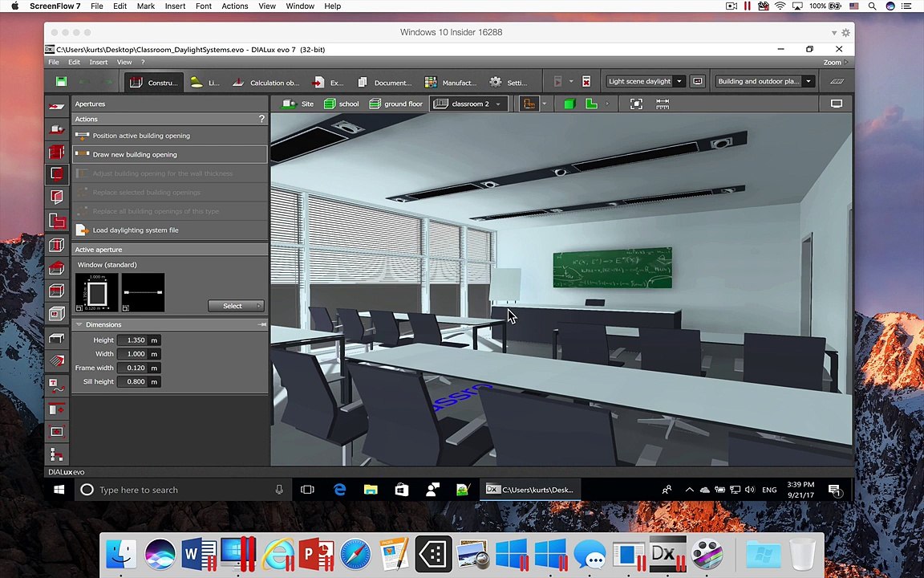Viewport: 924px width, 578px height.
Task: Open the File menu in DIALux
Action: point(54,62)
